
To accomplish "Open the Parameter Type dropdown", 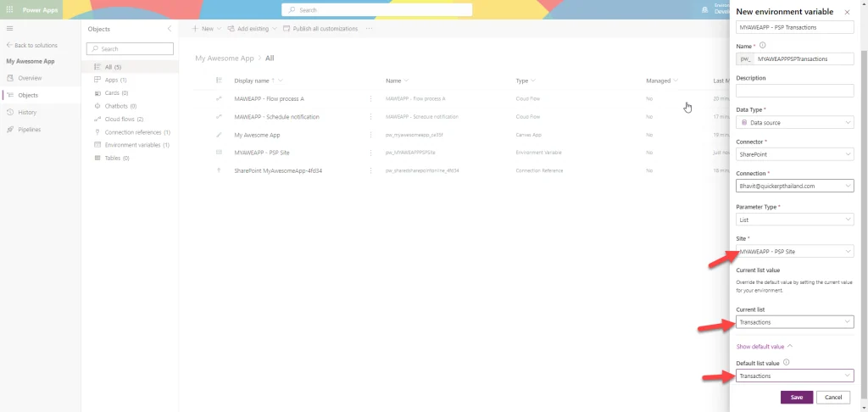I will tap(794, 220).
